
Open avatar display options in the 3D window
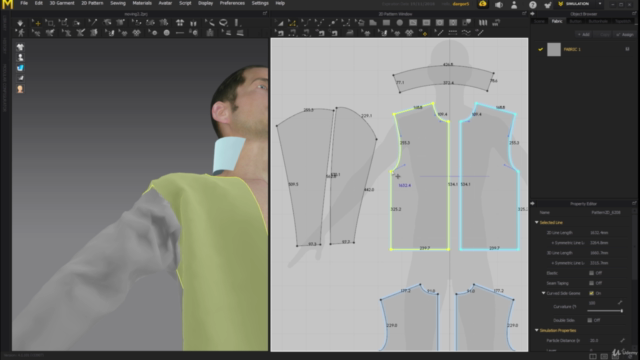point(20,58)
